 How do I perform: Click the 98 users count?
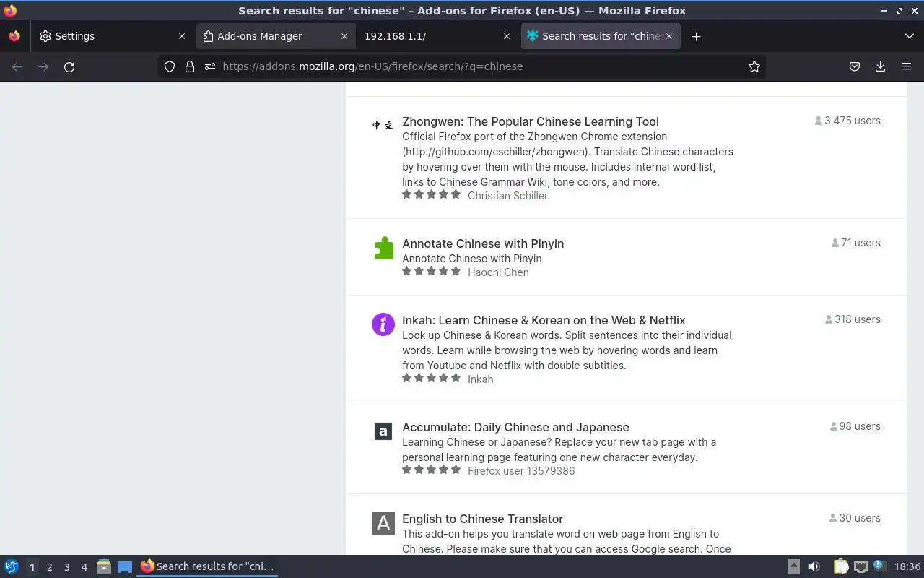click(x=855, y=426)
